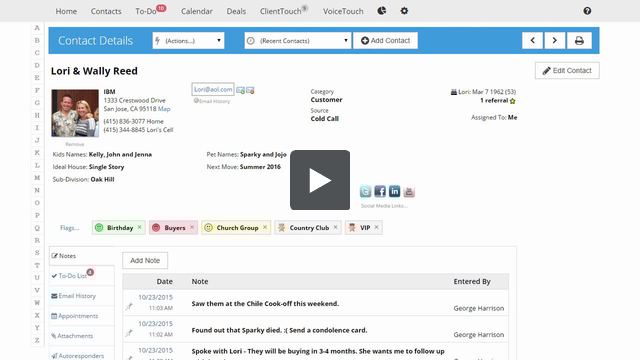
Task: Open the Facebook social media icon
Action: [x=380, y=191]
